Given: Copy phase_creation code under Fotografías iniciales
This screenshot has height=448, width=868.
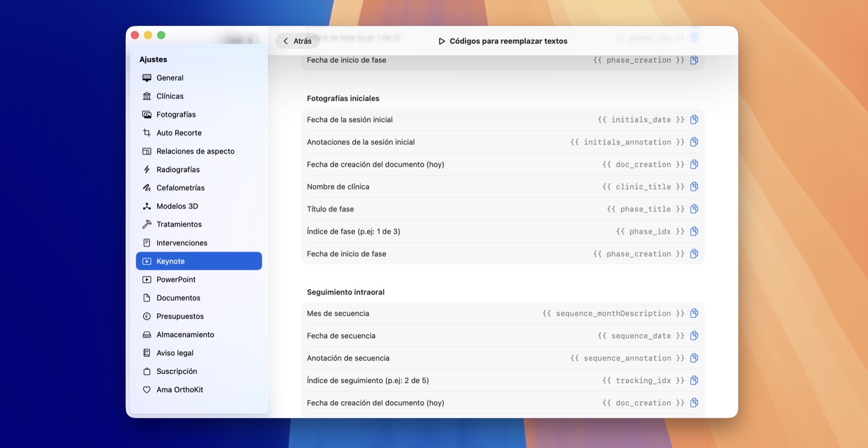Looking at the screenshot, I should click(x=694, y=254).
